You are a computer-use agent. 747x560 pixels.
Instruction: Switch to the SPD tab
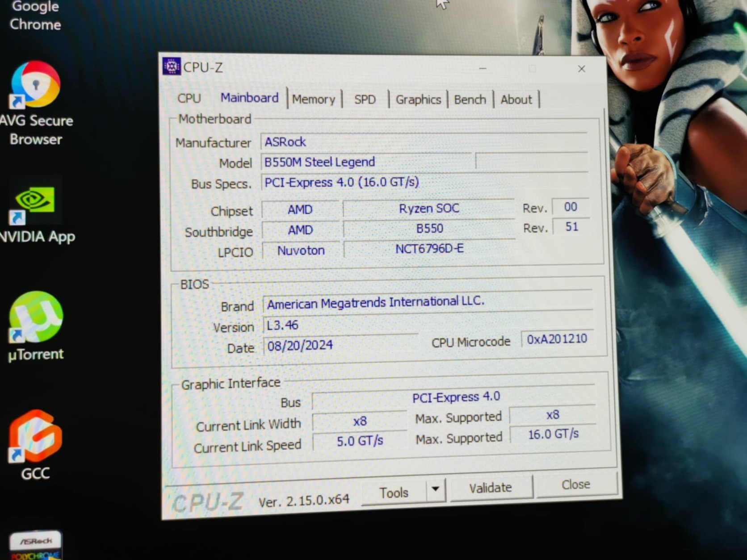coord(365,100)
